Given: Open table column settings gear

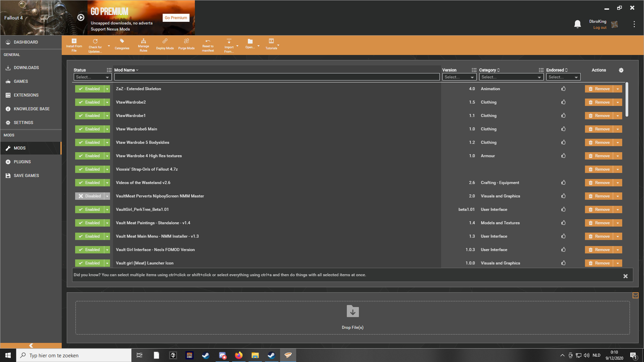Looking at the screenshot, I should point(621,70).
